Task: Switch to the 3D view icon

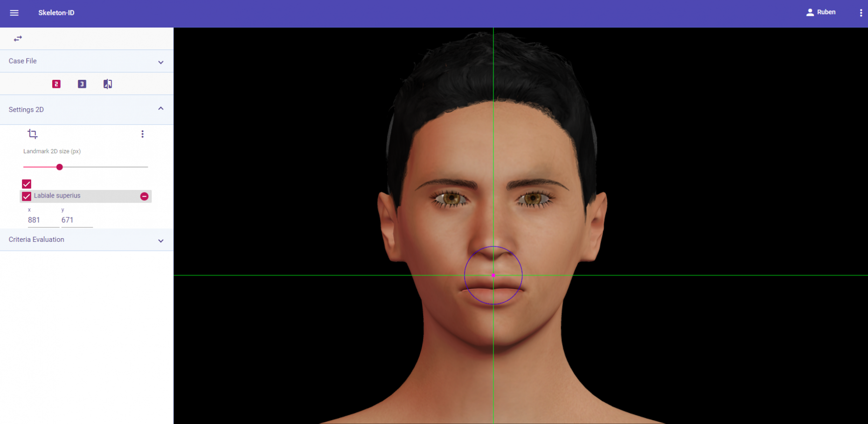Action: (82, 84)
